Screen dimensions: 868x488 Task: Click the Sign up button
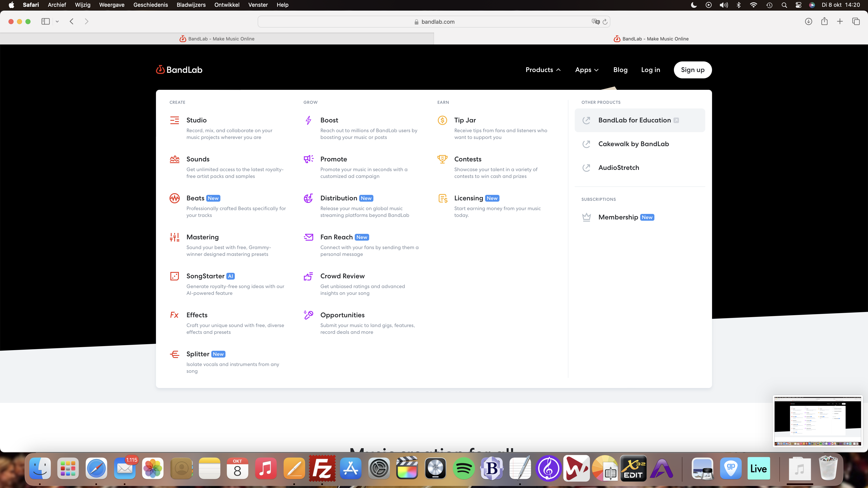tap(693, 70)
